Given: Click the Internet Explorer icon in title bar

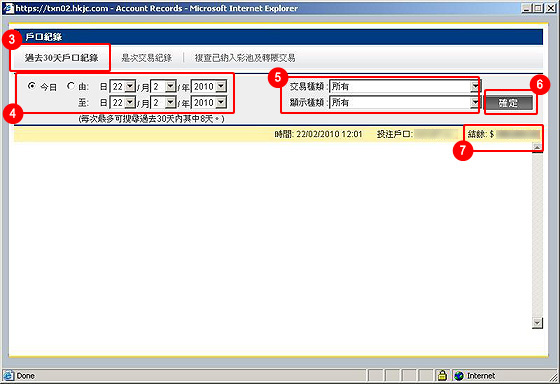Looking at the screenshot, I should tap(9, 8).
